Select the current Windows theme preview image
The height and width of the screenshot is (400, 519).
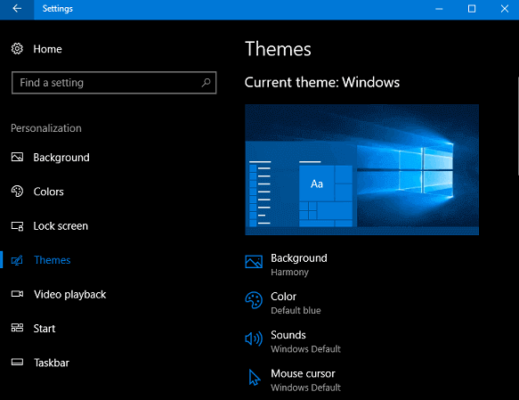click(362, 170)
